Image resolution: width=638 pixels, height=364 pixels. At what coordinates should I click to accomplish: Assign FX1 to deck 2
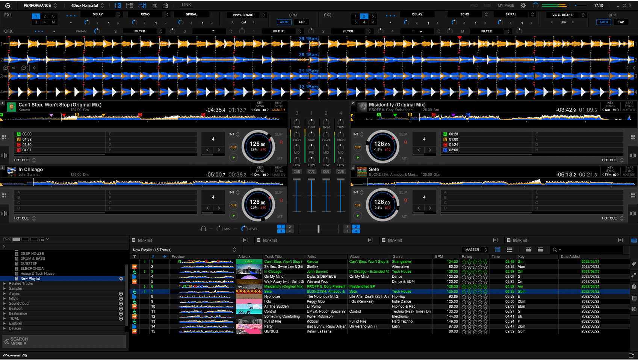tap(44, 16)
